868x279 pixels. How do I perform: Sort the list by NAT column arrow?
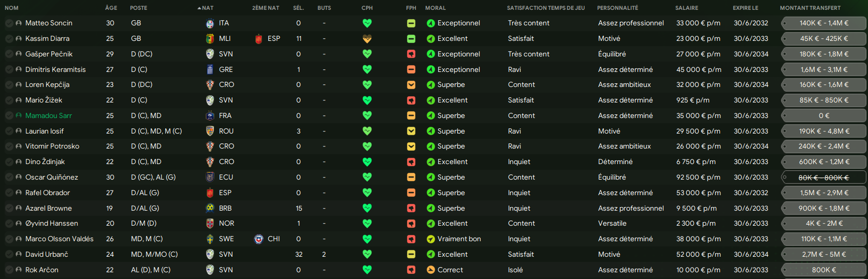click(x=206, y=8)
